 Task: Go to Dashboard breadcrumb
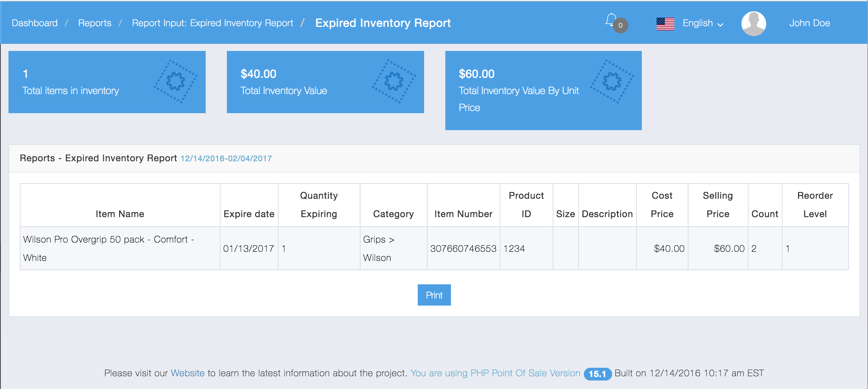35,23
